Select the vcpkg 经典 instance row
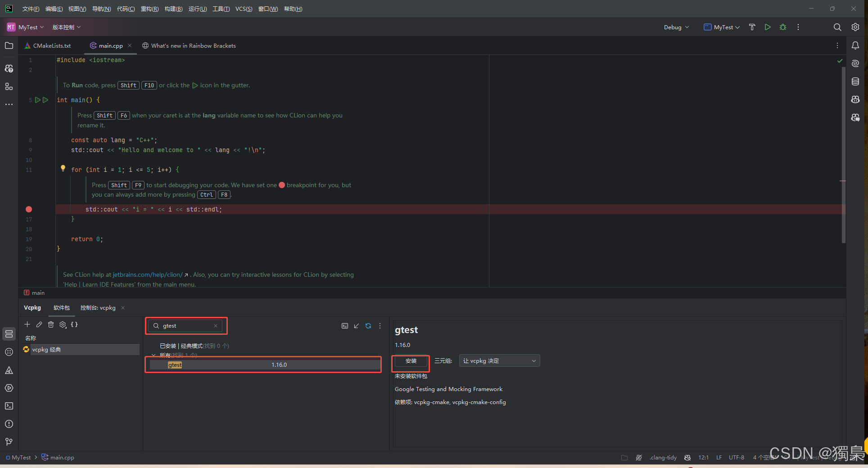The image size is (868, 468). 81,350
